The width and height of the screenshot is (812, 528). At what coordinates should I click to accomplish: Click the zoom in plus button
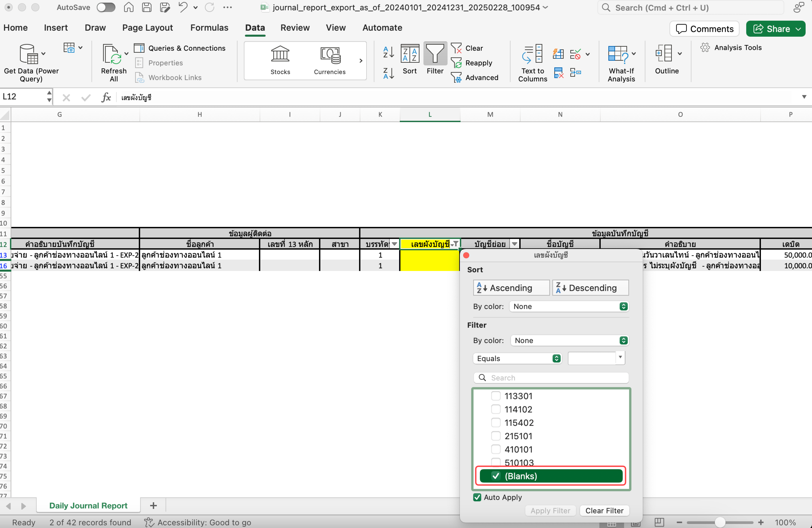(x=761, y=522)
